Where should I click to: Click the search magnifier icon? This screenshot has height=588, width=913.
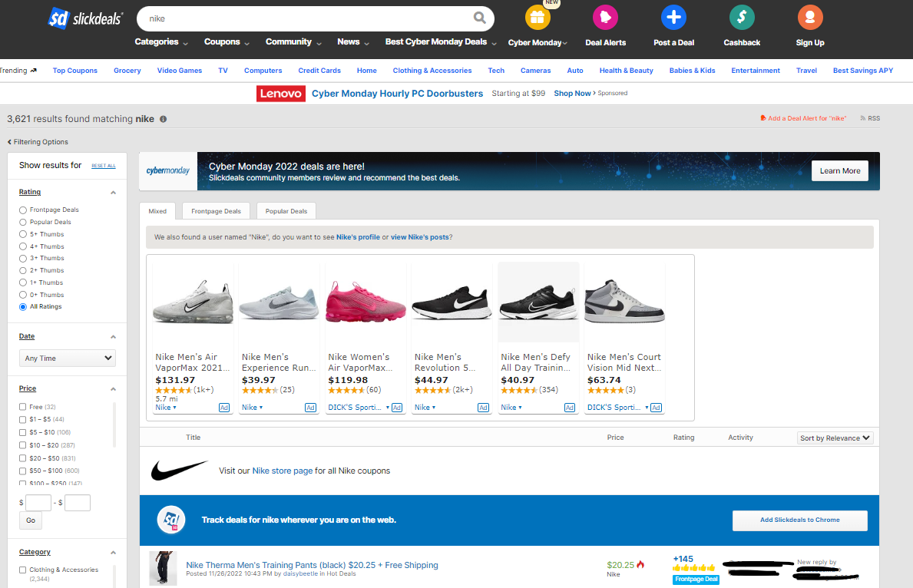pyautogui.click(x=479, y=18)
